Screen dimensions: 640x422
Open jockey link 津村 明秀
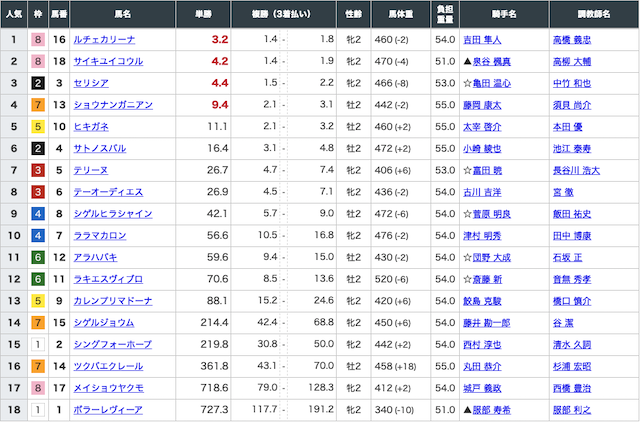click(x=482, y=236)
